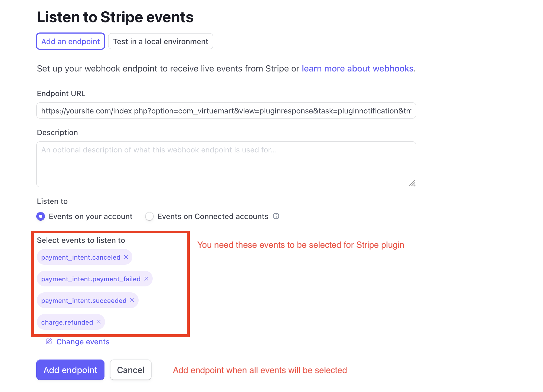
Task: Click the Cancel button
Action: (x=130, y=370)
